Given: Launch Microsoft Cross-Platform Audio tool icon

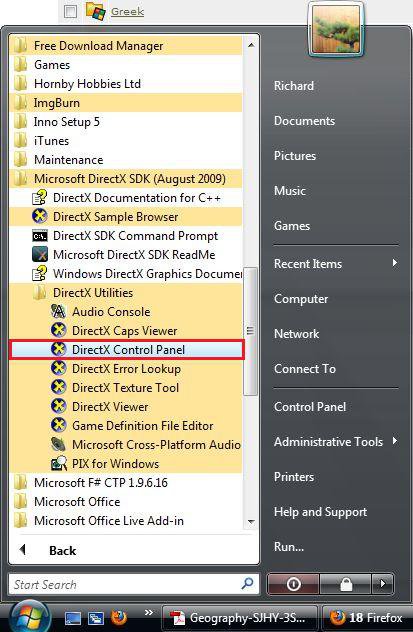Looking at the screenshot, I should point(59,445).
